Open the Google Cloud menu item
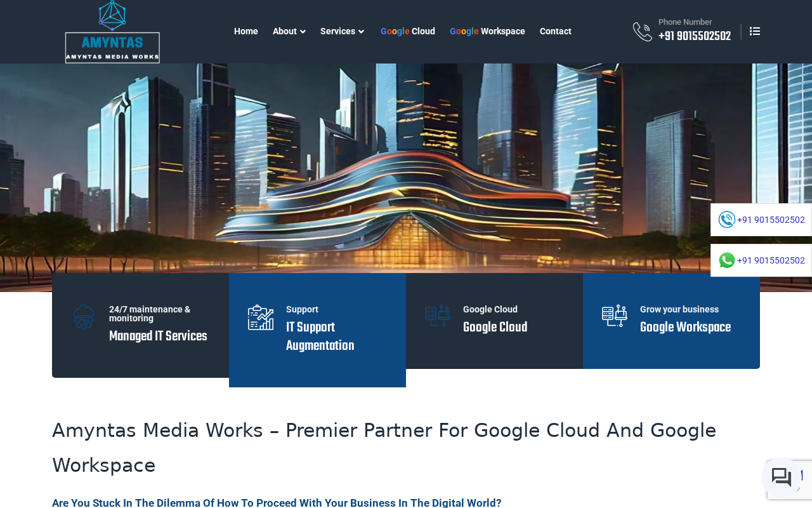This screenshot has width=812, height=508. (408, 31)
